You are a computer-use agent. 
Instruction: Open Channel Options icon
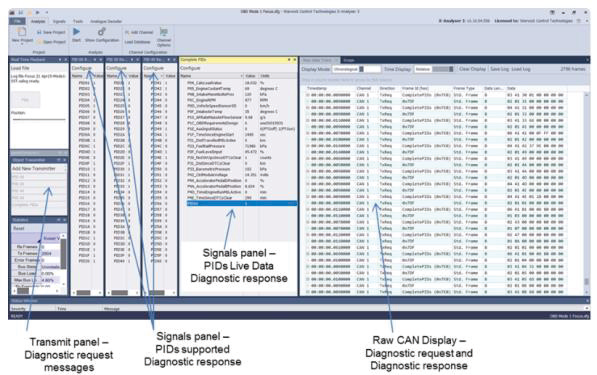[164, 32]
